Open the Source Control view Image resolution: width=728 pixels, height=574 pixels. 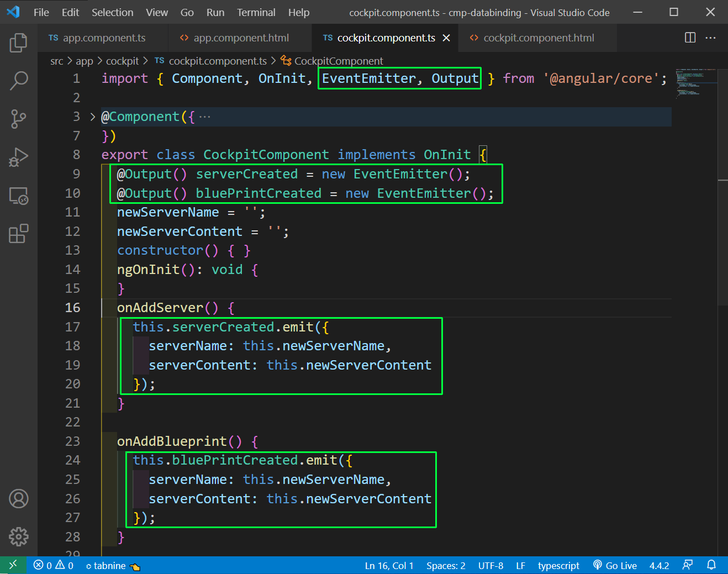click(19, 119)
